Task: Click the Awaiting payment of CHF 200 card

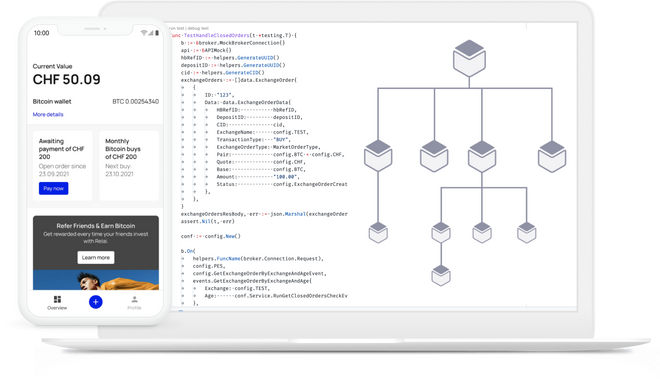Action: [x=62, y=165]
